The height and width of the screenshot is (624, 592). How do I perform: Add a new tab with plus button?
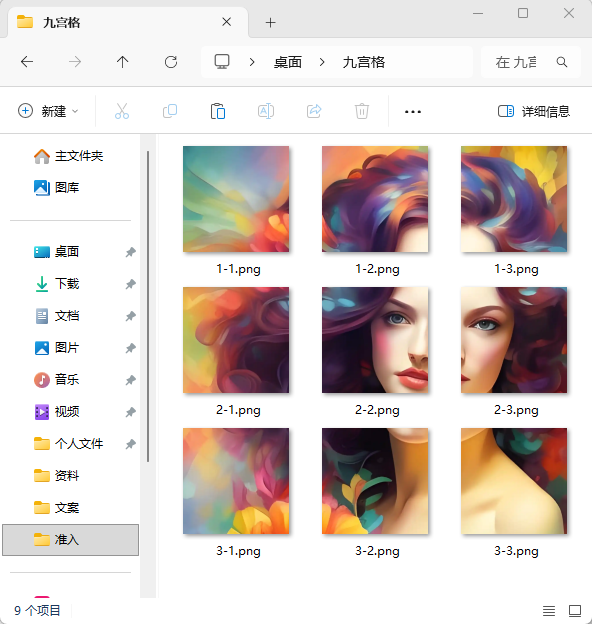point(271,23)
